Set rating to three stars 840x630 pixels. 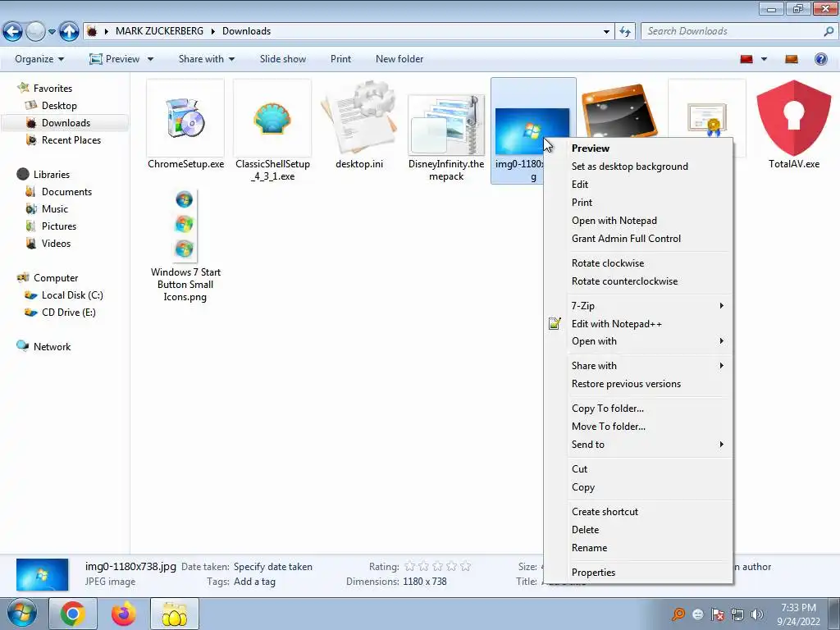(x=438, y=566)
